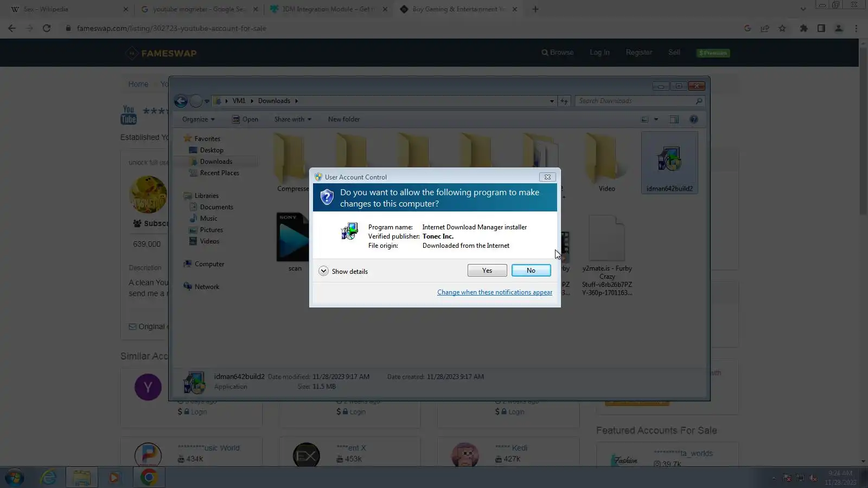Viewport: 868px width, 488px height.
Task: Select Computer in Explorer navigation pane
Action: click(203, 264)
